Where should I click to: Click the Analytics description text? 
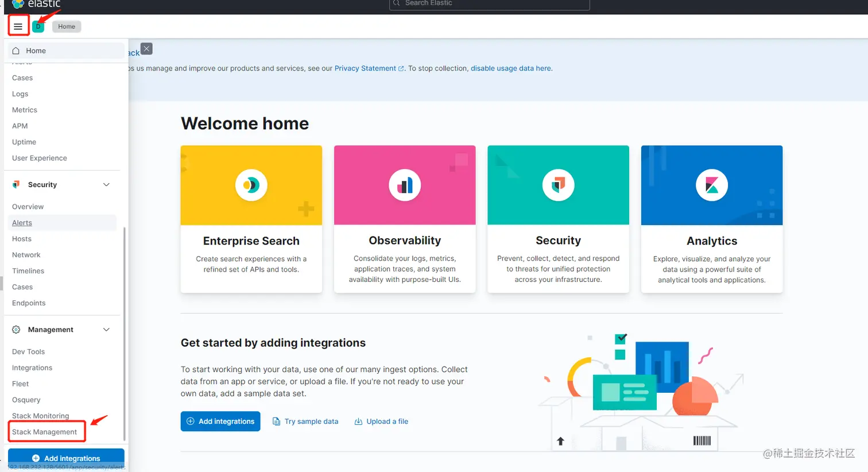[712, 269]
